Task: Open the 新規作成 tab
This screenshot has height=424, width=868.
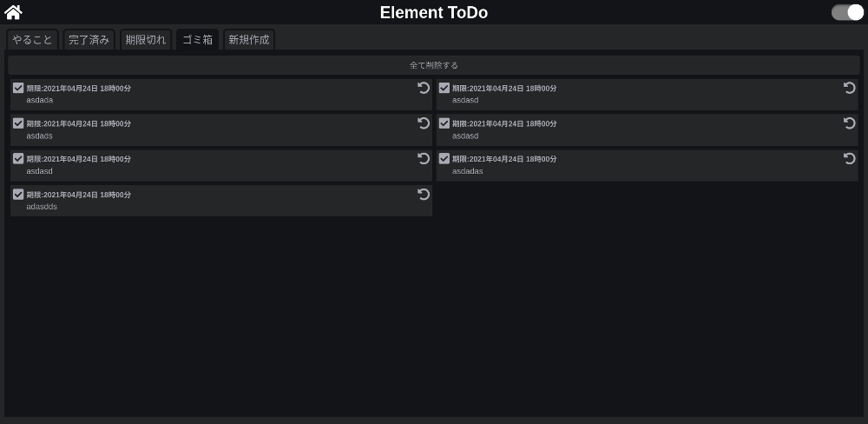Action: (249, 40)
